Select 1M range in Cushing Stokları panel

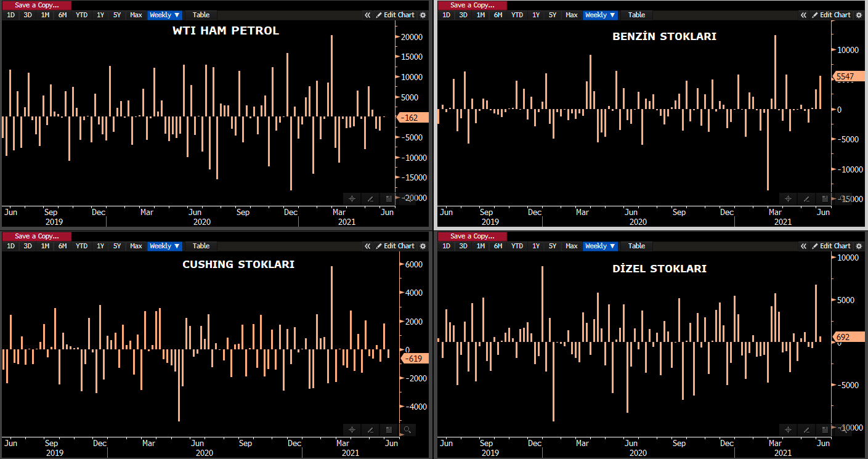pos(45,246)
